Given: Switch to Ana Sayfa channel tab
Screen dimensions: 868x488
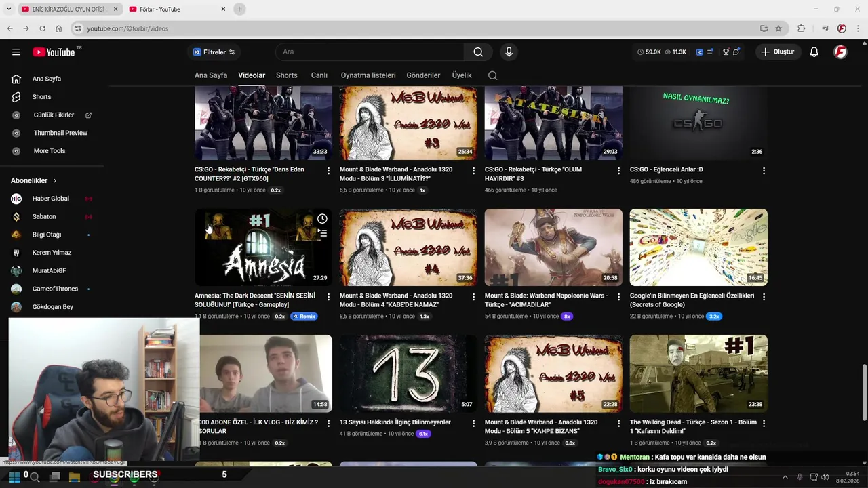Looking at the screenshot, I should 211,75.
